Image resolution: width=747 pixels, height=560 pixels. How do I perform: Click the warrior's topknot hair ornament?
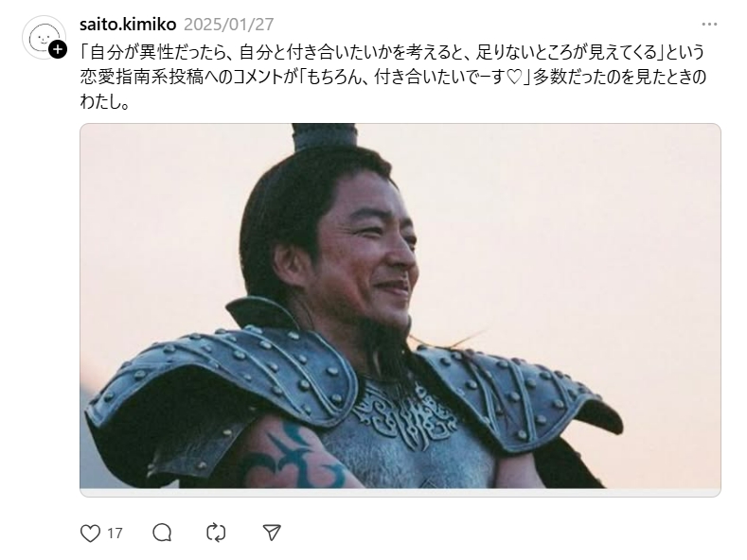(x=325, y=135)
